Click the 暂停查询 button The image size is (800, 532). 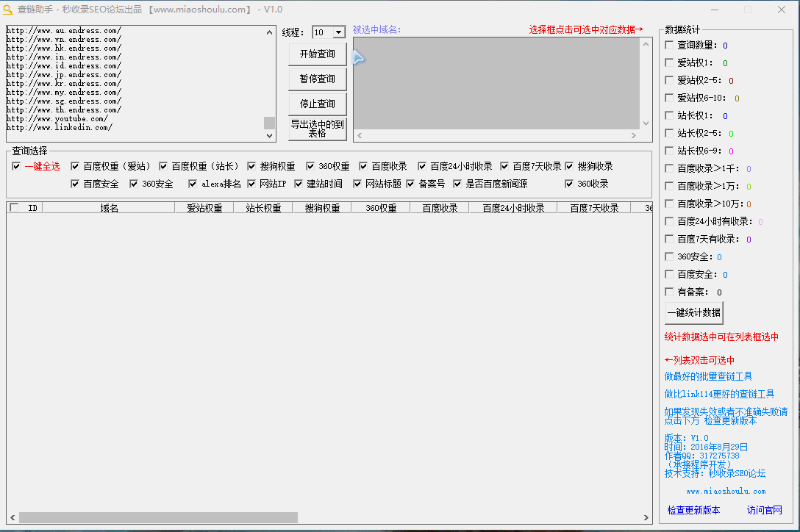tap(317, 79)
